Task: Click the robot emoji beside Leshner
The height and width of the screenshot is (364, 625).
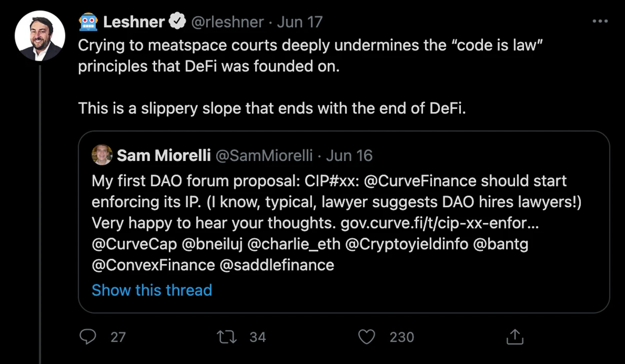Action: (x=89, y=22)
